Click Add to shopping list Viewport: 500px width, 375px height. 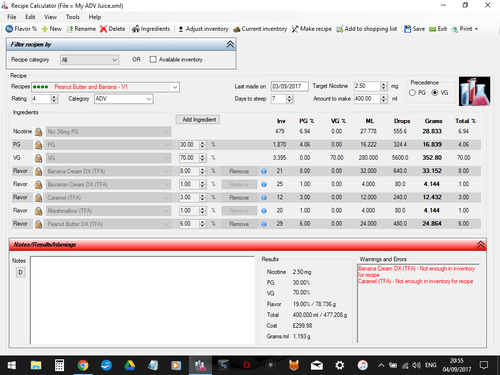[366, 29]
